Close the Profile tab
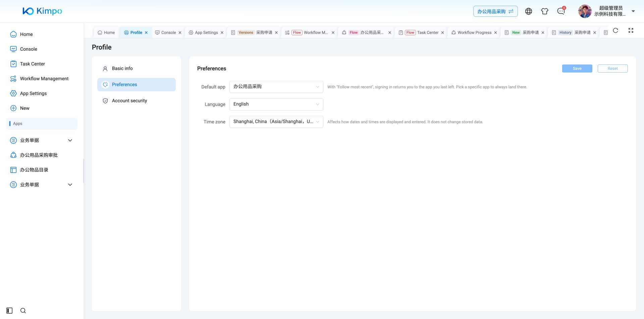 point(146,33)
